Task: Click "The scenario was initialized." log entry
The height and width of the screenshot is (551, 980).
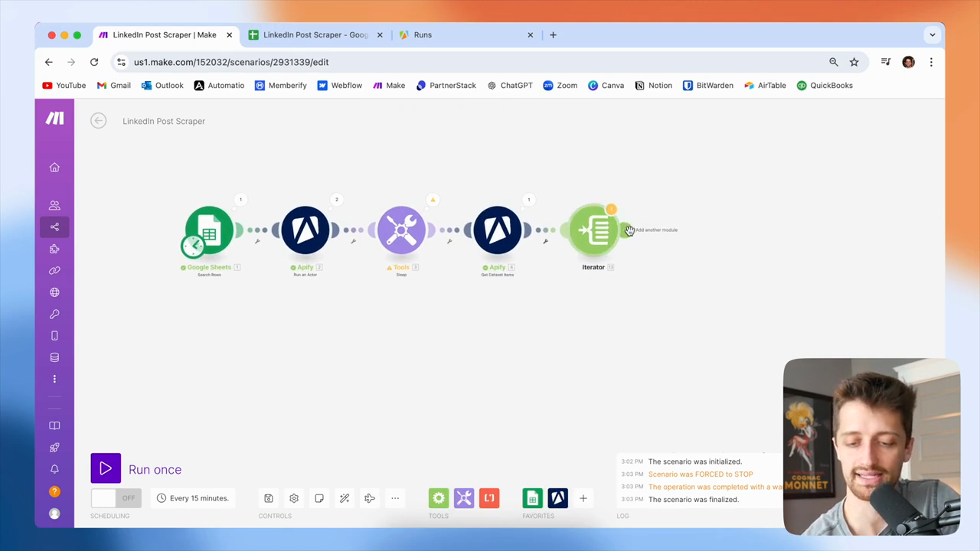Action: point(694,461)
